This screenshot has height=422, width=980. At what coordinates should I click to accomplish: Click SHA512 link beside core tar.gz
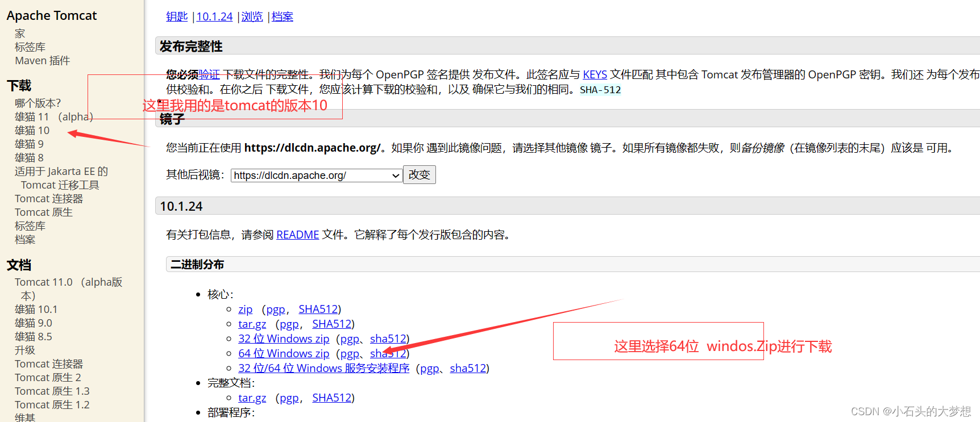[x=332, y=324]
